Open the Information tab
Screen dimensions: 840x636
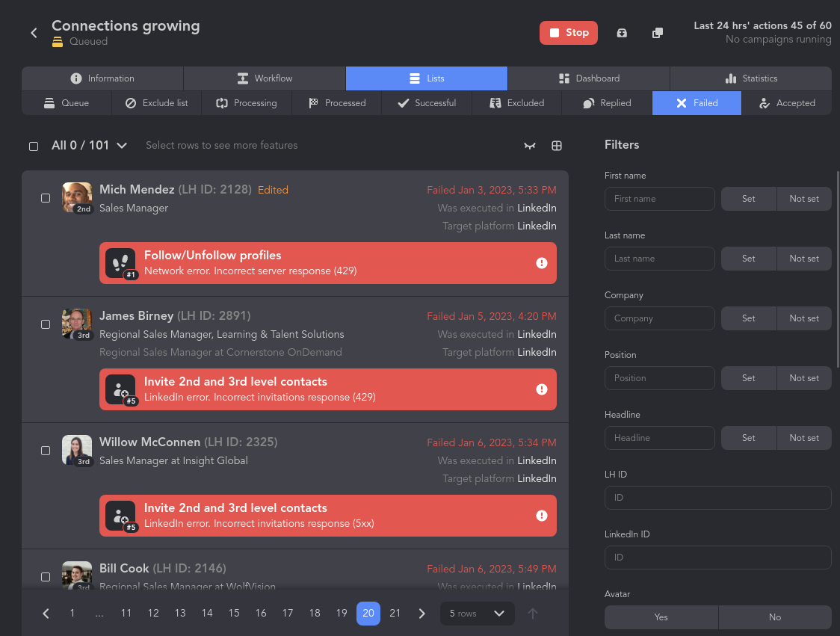tap(102, 78)
